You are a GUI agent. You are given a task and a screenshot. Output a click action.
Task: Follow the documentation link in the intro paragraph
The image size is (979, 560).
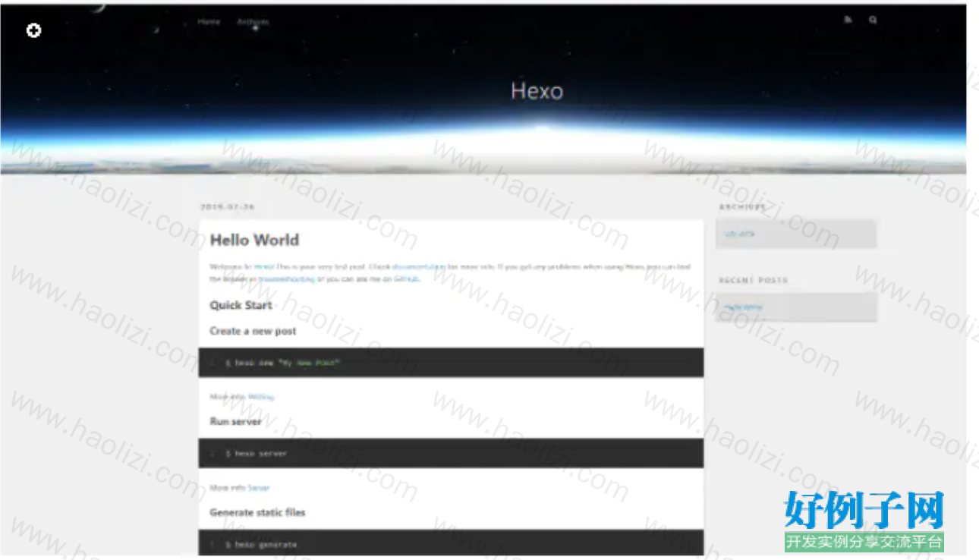418,267
